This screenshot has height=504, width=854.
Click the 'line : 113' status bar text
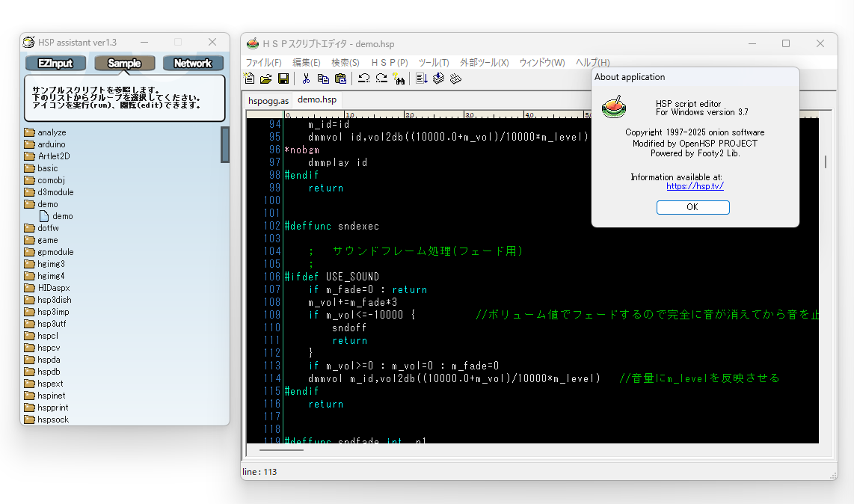click(x=259, y=472)
